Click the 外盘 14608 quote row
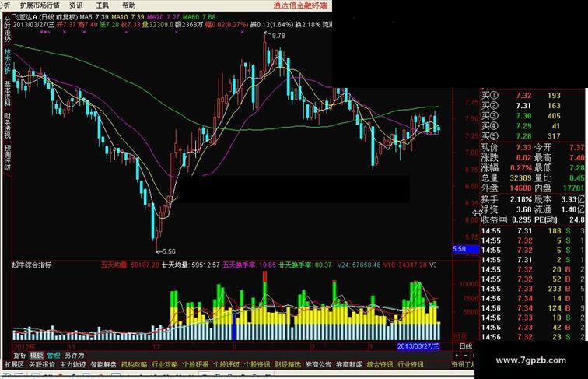The image size is (588, 379). tap(506, 188)
